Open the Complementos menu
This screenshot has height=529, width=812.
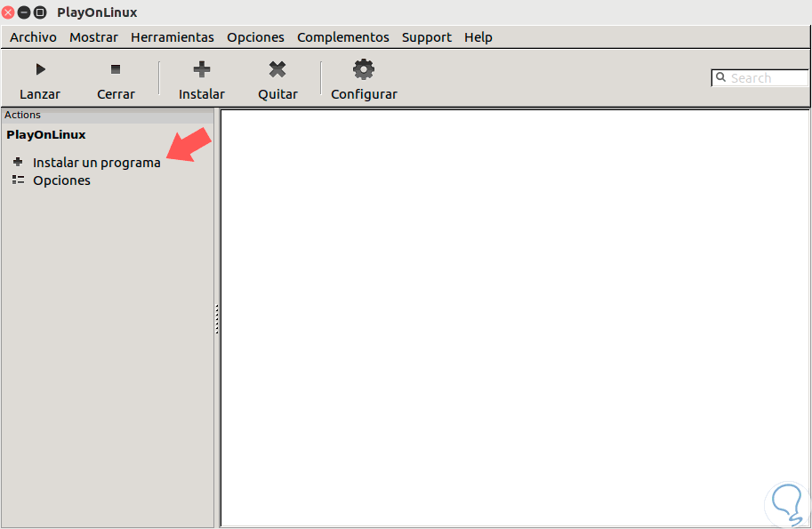(342, 37)
